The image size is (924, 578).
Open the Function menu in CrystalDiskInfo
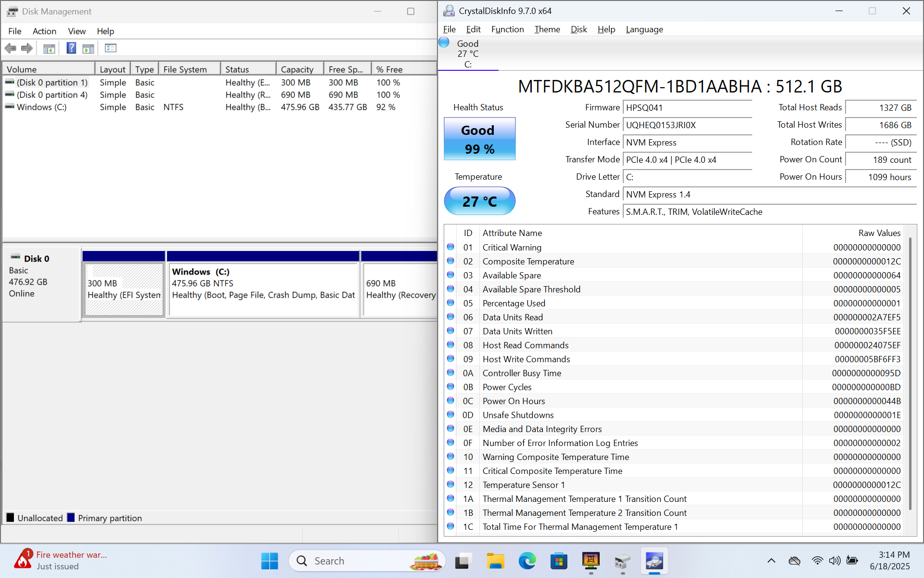[507, 29]
